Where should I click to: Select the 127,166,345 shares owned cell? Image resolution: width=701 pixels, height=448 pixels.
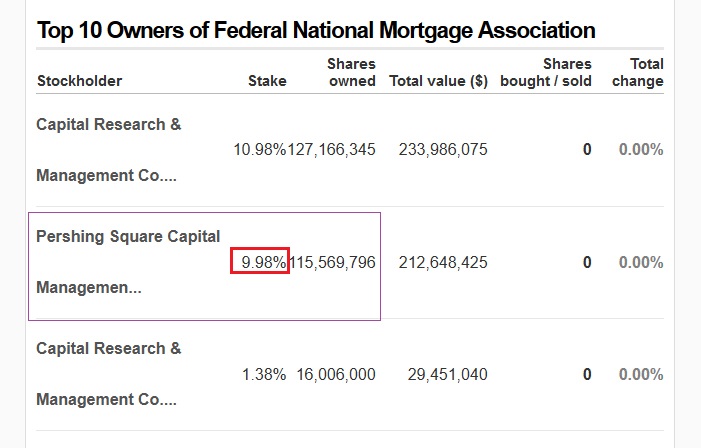[333, 150]
